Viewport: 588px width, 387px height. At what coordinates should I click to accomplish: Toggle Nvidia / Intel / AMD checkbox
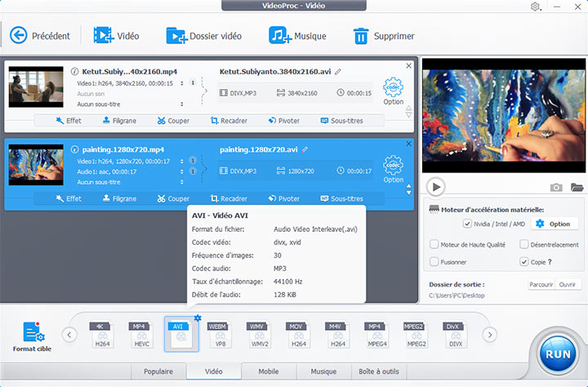467,224
